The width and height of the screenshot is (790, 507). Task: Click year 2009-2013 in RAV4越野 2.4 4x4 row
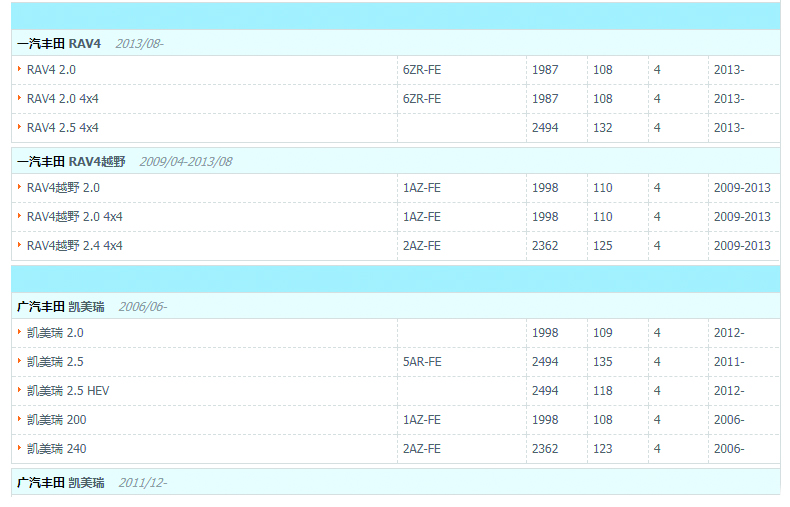click(x=742, y=246)
